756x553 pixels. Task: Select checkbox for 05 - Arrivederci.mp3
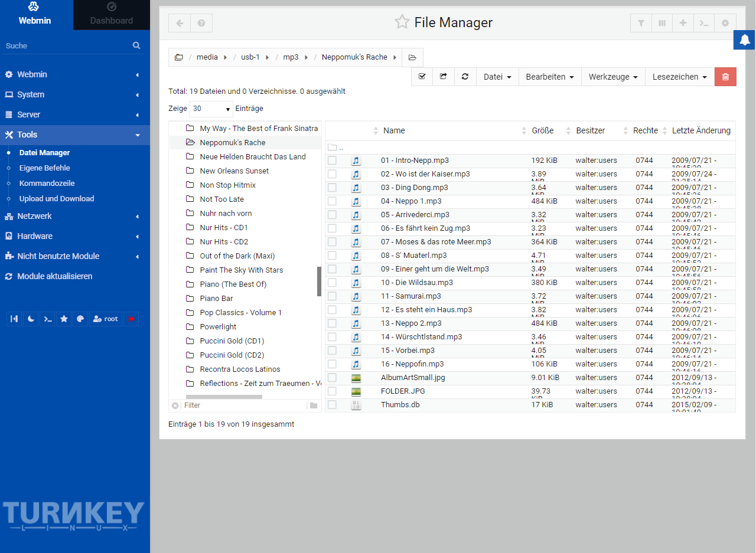click(332, 215)
